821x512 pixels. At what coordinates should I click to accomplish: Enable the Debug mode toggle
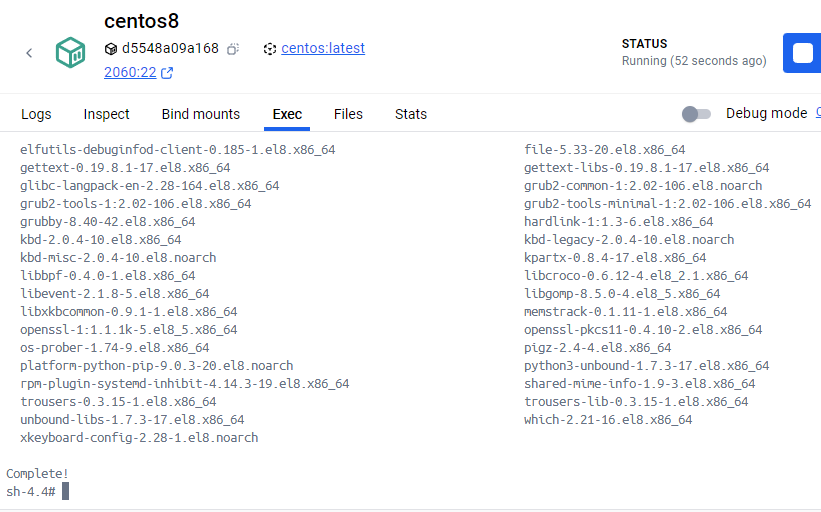(696, 114)
